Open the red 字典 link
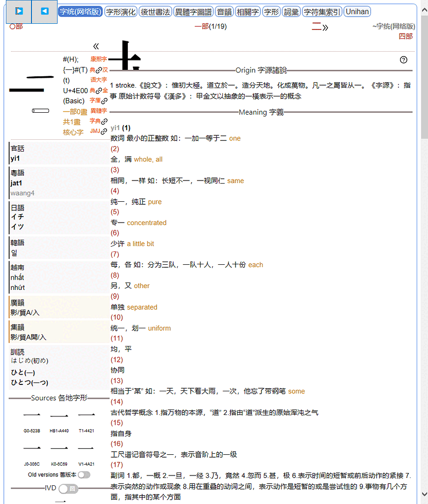 (95, 121)
